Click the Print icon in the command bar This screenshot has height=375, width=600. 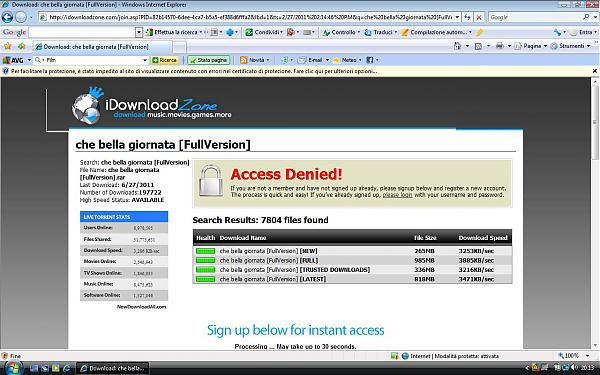pos(499,46)
